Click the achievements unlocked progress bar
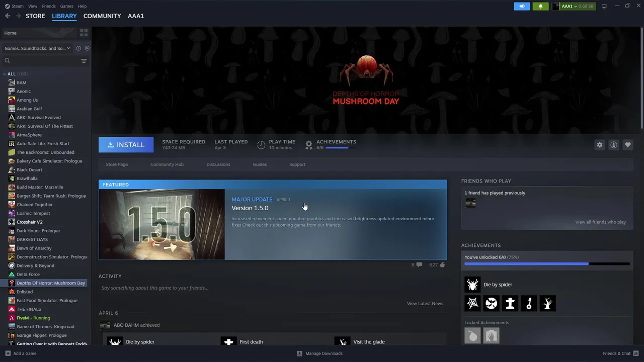Image resolution: width=644 pixels, height=362 pixels. 547,263
